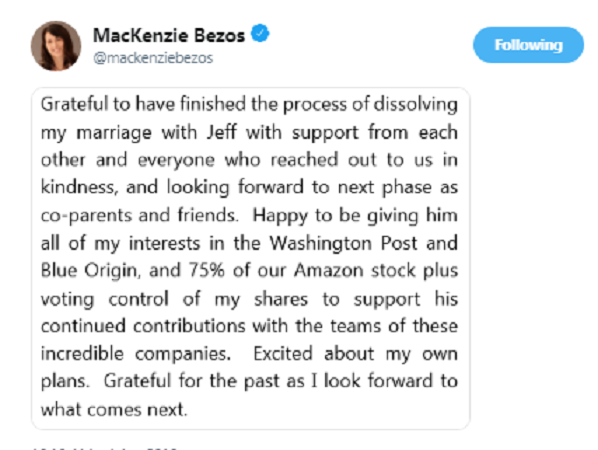Click the word "marriage" in the tweet
598x450 pixels.
click(114, 133)
